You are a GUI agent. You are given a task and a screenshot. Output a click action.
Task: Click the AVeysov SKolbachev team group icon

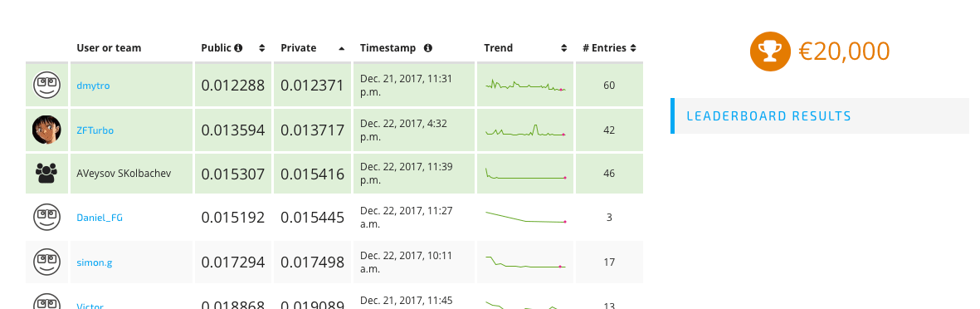[46, 174]
